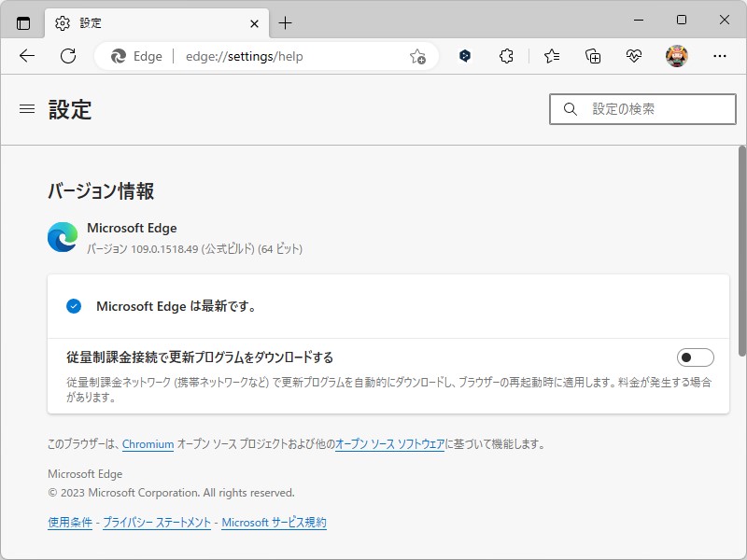Click the Edge logo in the address bar
This screenshot has height=560, width=747.
click(120, 56)
